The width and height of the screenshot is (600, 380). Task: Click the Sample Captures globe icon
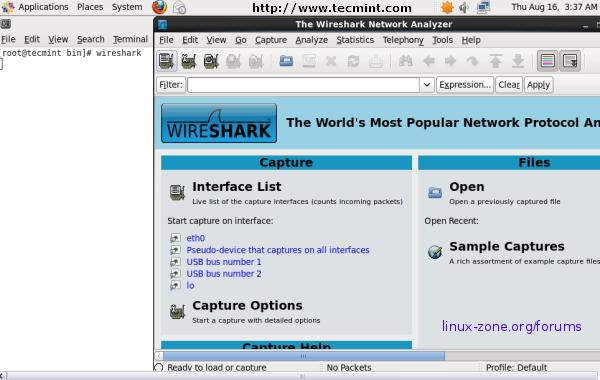(x=435, y=252)
